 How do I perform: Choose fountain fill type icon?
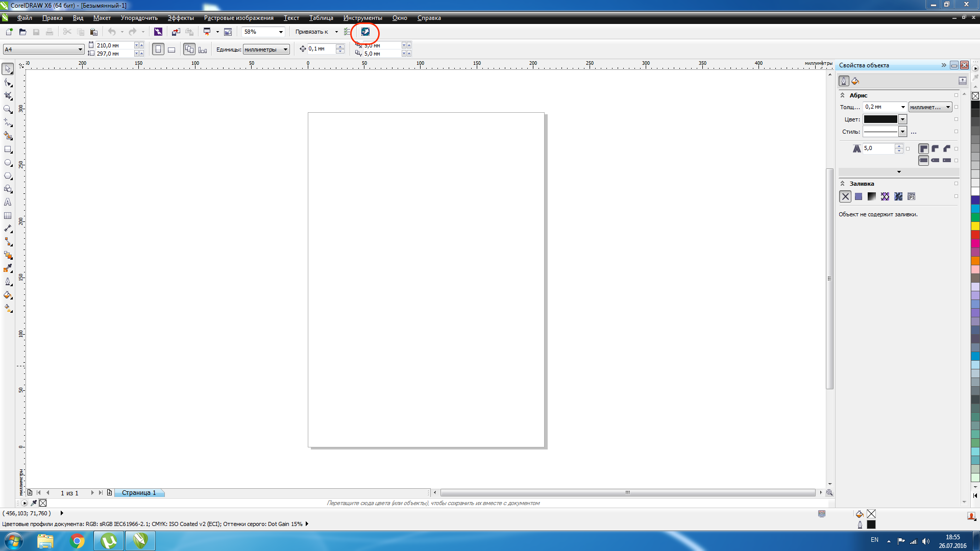pos(872,196)
